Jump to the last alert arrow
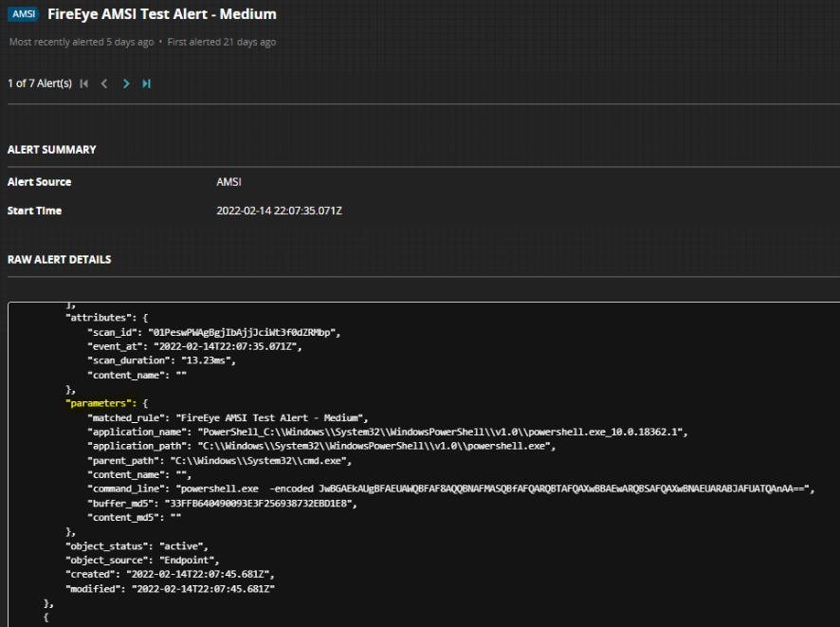This screenshot has height=627, width=840. [146, 83]
